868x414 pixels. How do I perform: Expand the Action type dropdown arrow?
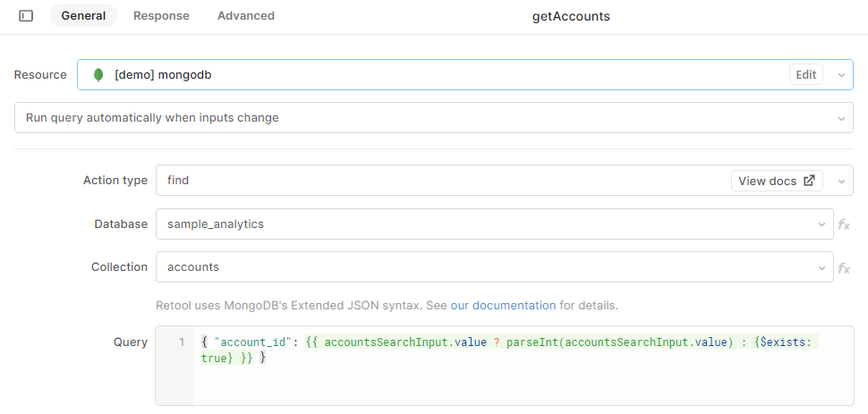pos(841,181)
